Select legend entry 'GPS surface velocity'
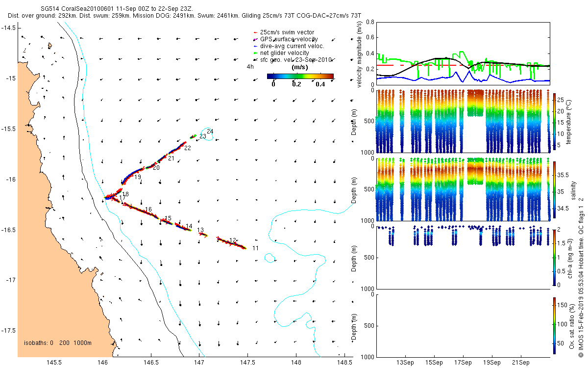The height and width of the screenshot is (368, 588). tap(289, 39)
